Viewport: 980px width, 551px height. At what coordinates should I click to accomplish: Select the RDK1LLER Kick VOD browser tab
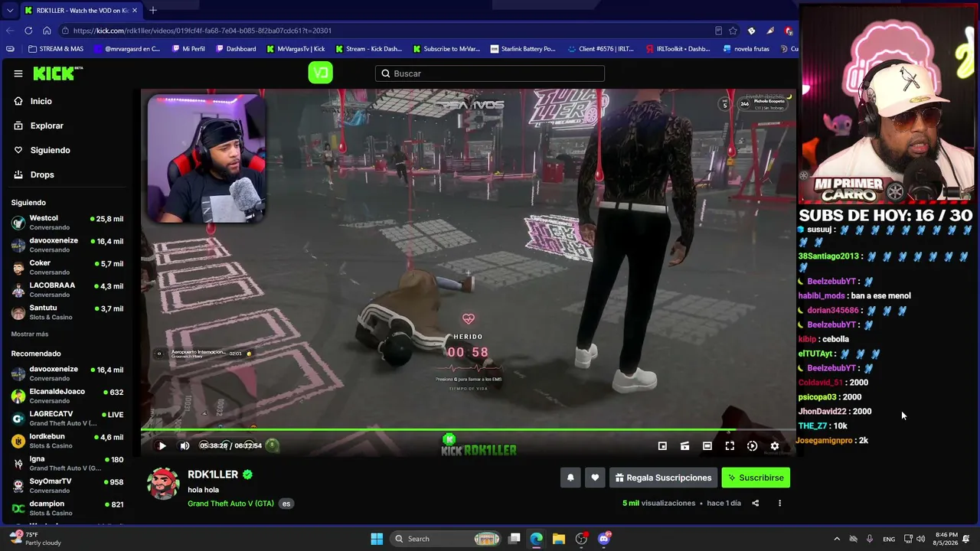pos(80,11)
